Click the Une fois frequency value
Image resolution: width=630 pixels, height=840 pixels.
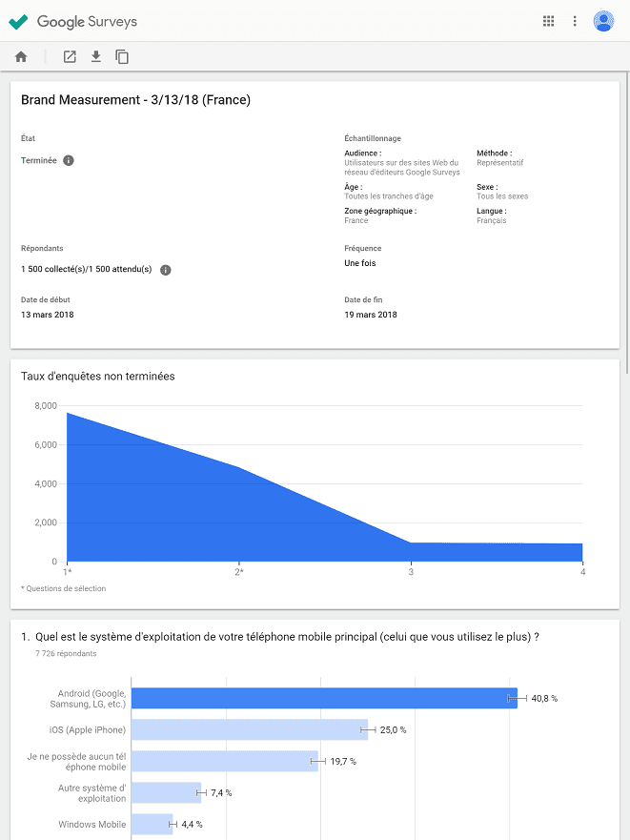[360, 263]
